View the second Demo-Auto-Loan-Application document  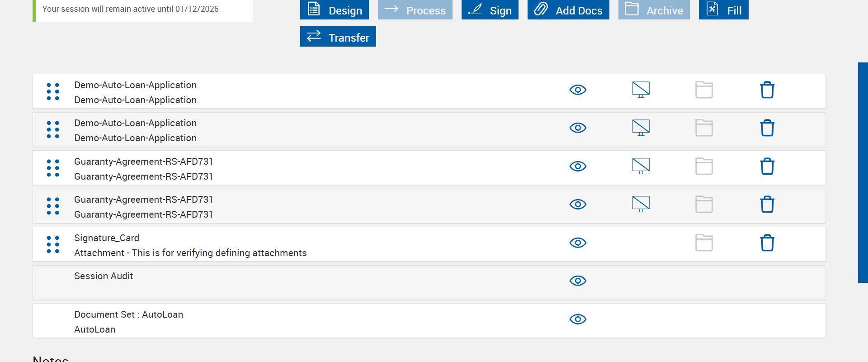(x=578, y=128)
